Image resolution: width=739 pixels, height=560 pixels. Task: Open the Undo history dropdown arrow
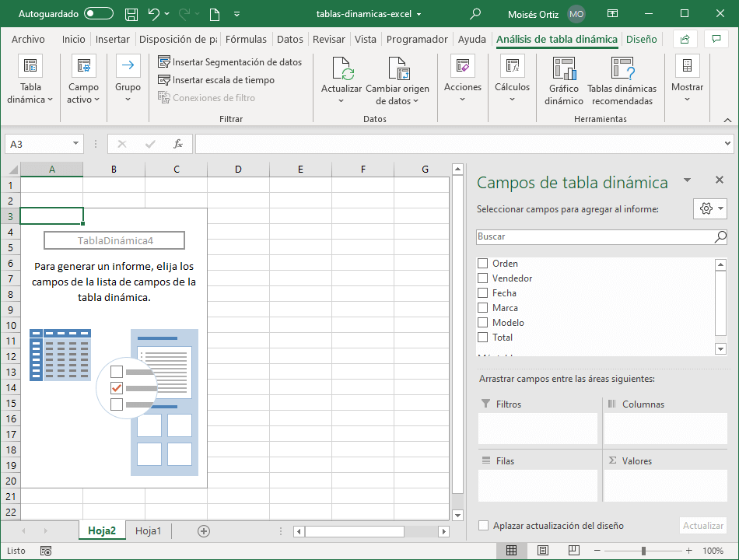coord(166,14)
